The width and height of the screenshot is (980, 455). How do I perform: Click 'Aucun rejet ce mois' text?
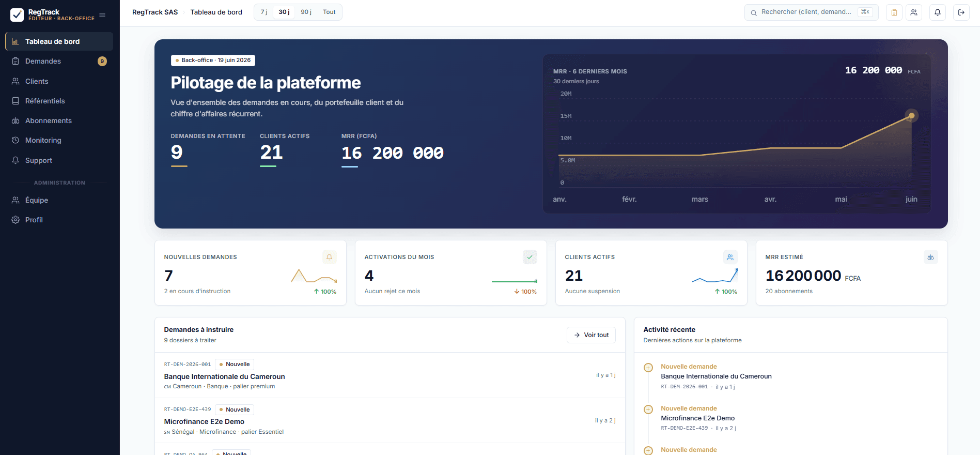click(392, 291)
